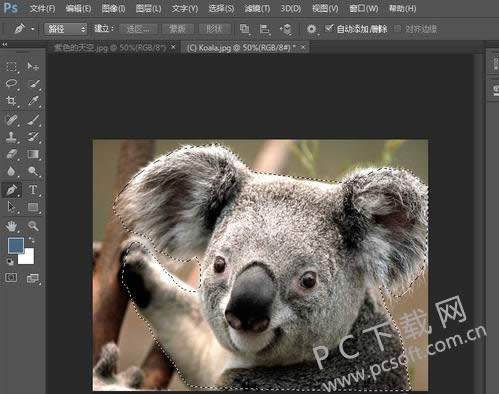499x394 pixels.
Task: Click the 蒙版 button
Action: point(177,29)
